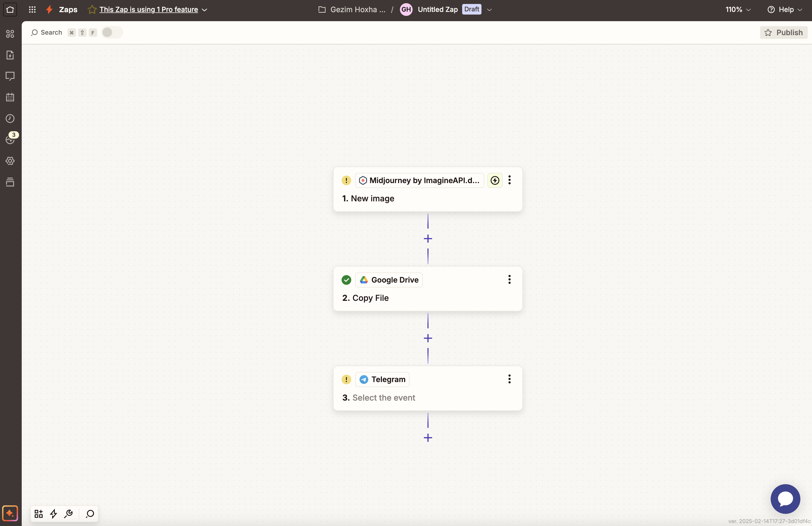Viewport: 812px width, 526px height.
Task: Expand the Midjourney step options menu
Action: (509, 180)
